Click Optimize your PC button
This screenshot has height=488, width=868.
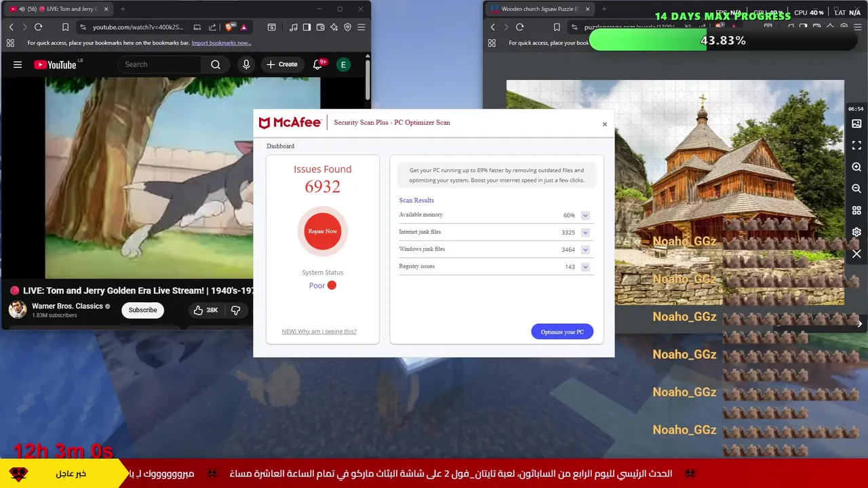[x=562, y=331]
